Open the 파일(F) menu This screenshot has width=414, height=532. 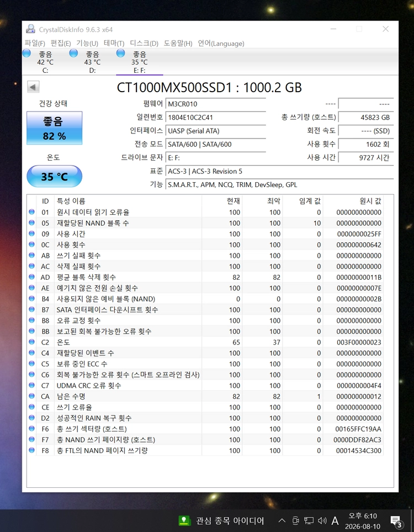pos(35,44)
